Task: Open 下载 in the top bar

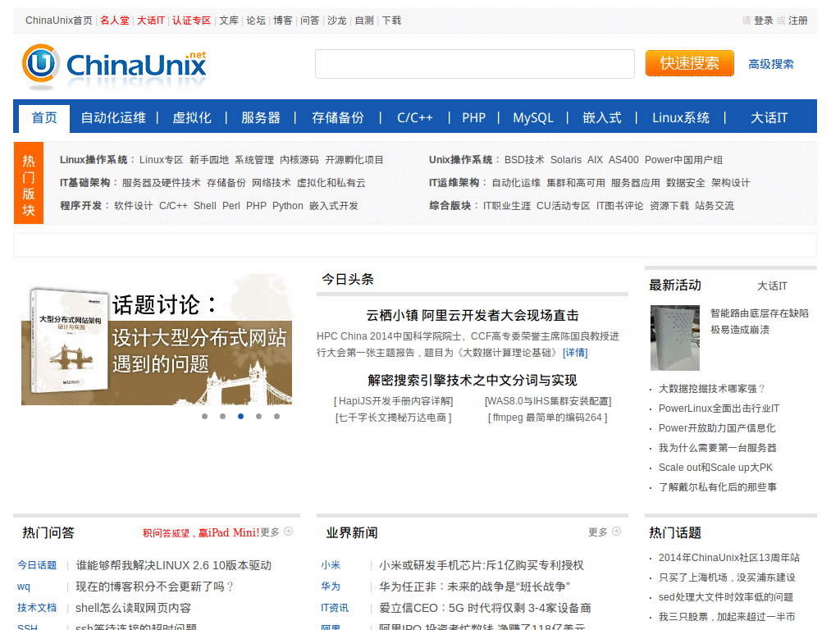Action: 391,21
